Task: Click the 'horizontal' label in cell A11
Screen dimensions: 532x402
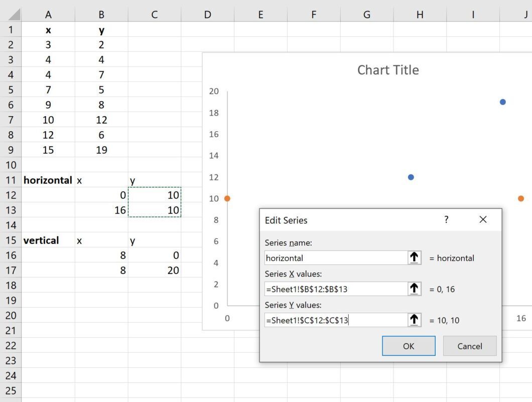Action: click(48, 180)
